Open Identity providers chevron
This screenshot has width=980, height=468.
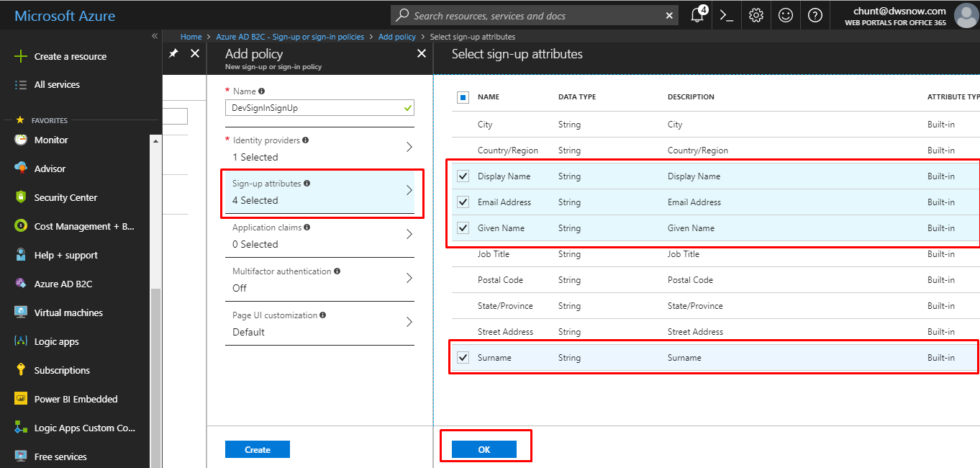(x=409, y=147)
